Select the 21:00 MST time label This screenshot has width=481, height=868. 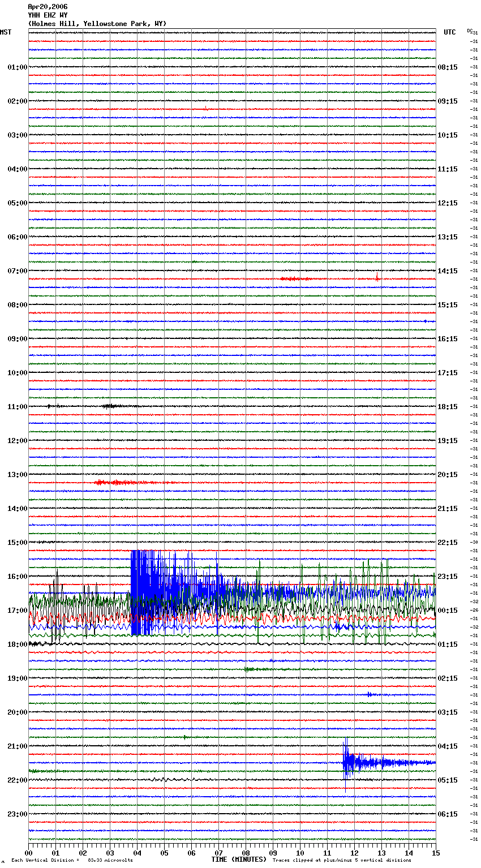tap(18, 746)
